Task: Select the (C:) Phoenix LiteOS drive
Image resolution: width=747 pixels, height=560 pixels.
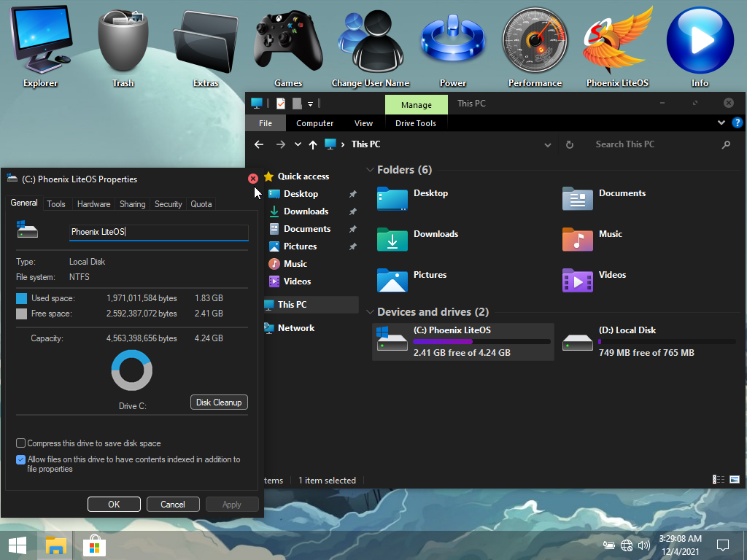Action: (x=463, y=342)
